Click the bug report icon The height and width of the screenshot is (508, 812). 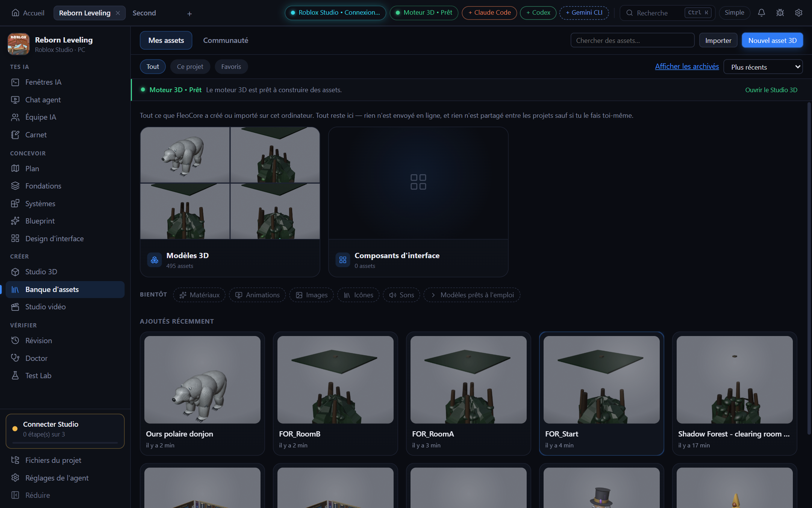780,13
